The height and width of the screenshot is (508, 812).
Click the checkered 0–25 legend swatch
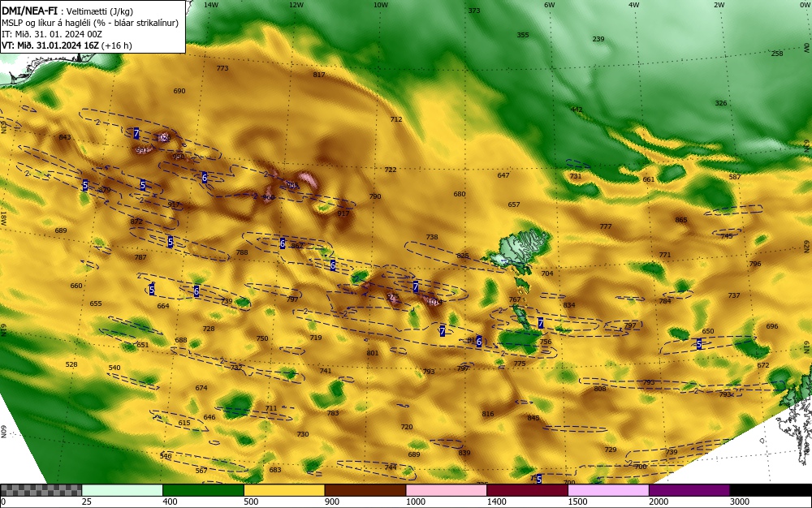coord(41,490)
